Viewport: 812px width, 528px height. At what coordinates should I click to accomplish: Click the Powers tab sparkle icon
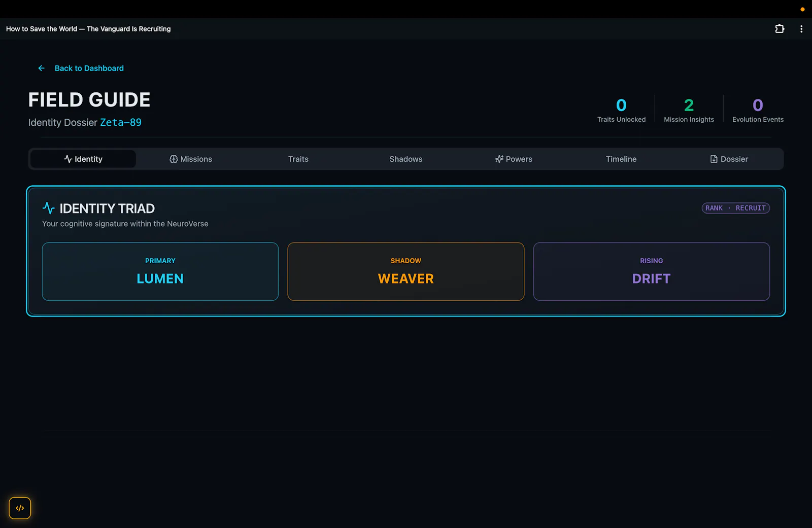tap(499, 159)
